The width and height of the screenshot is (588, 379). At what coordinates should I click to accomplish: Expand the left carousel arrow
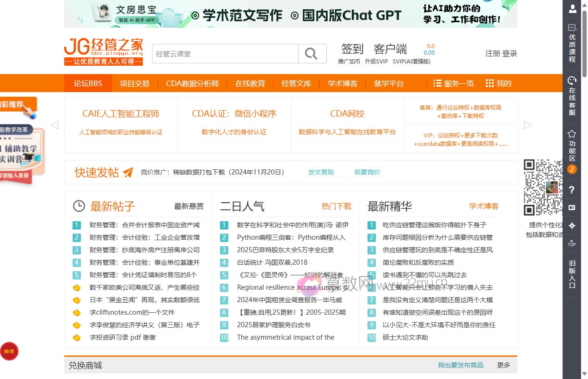55,124
